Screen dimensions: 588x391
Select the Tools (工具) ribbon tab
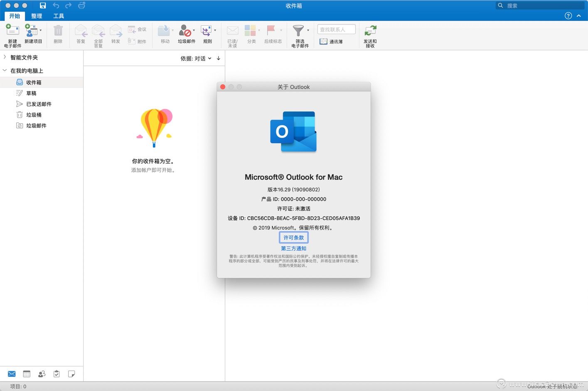click(x=59, y=16)
